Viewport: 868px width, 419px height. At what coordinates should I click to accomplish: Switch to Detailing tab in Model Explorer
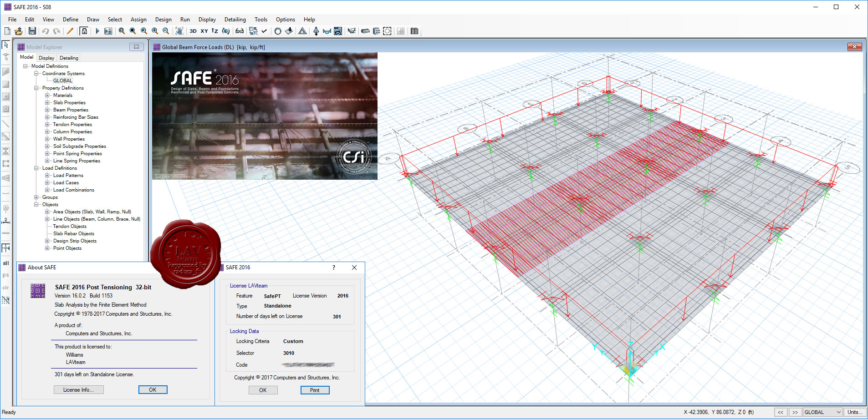click(69, 58)
